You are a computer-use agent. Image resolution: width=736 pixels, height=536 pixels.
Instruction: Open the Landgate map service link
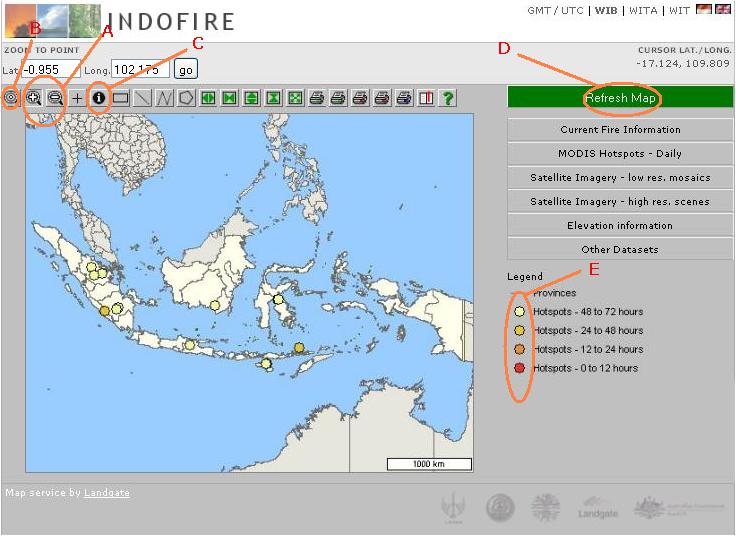pyautogui.click(x=106, y=493)
